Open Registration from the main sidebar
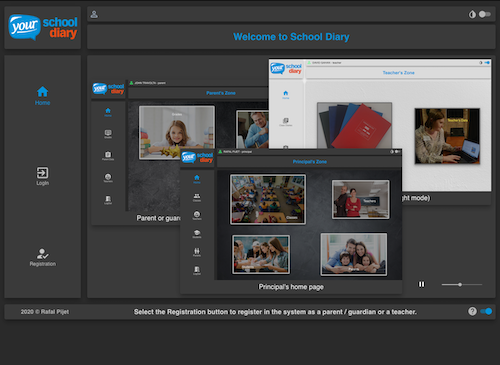500x365 pixels. point(42,257)
